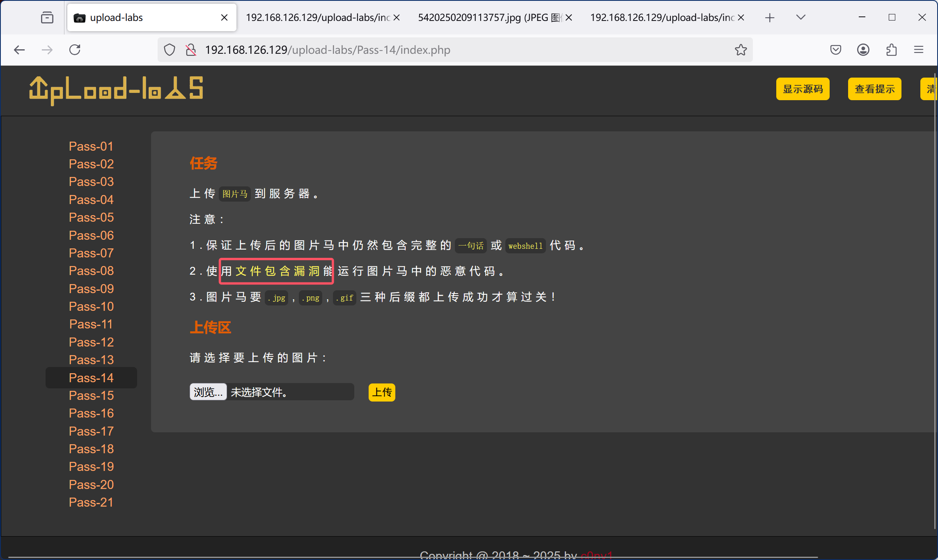Screen dimensions: 938x560
Task: Close the 5420250209113757.jpg tab
Action: [x=569, y=18]
